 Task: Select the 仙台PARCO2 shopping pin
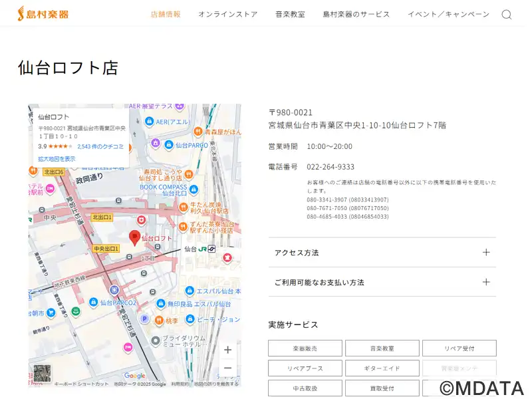tap(93, 302)
